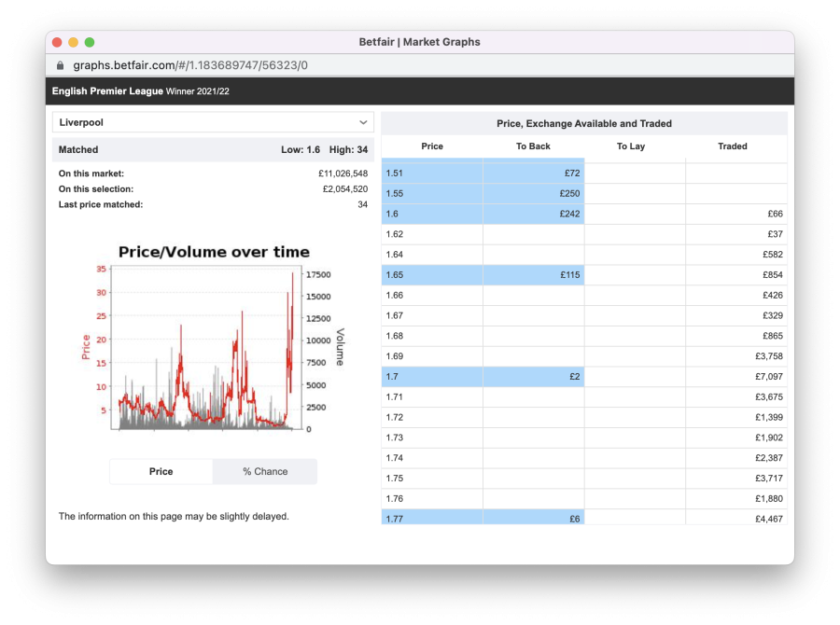
Task: Switch chart to Price view
Action: tap(161, 471)
